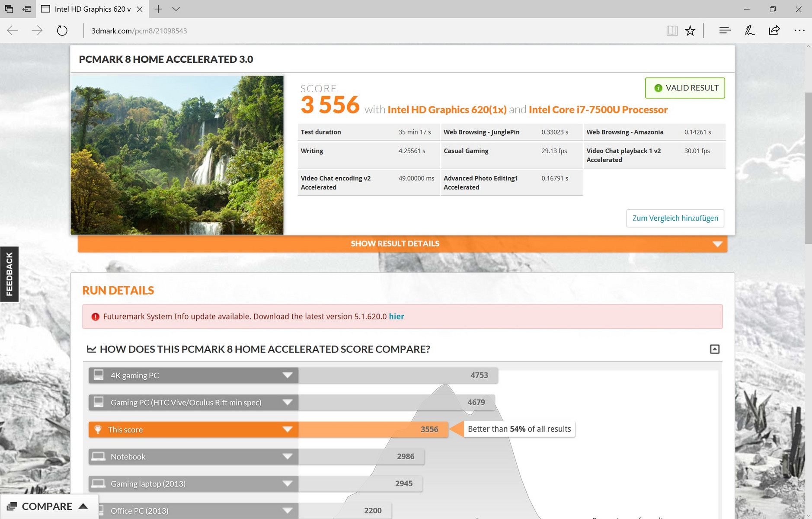Click the 4753 score bar

(x=398, y=375)
